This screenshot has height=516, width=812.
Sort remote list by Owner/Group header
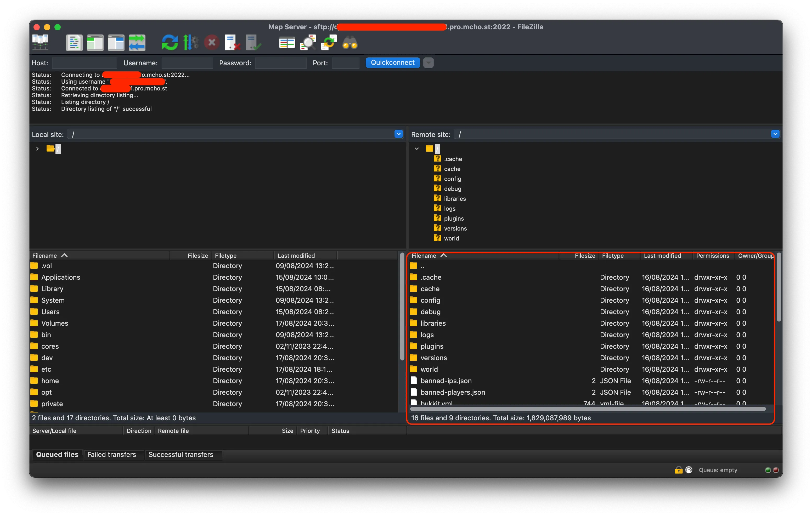click(x=755, y=255)
